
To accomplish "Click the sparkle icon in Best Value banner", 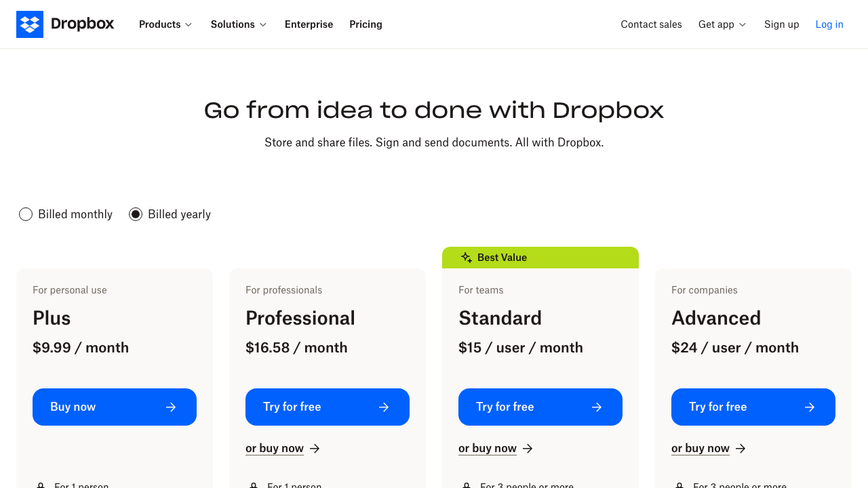I will pyautogui.click(x=466, y=258).
